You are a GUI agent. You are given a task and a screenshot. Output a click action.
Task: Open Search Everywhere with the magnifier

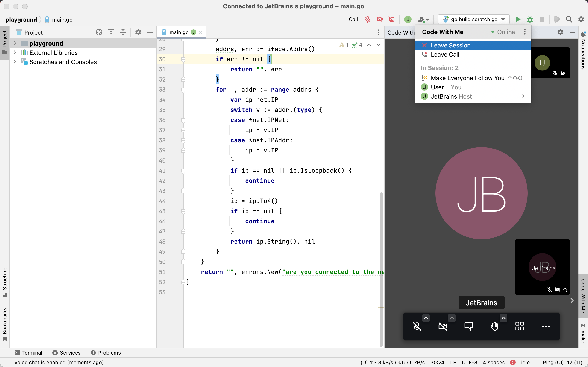click(569, 19)
